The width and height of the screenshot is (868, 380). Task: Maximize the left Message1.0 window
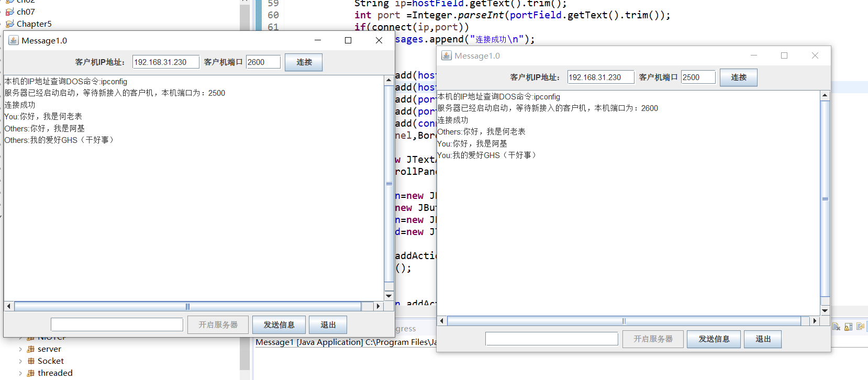(x=348, y=40)
